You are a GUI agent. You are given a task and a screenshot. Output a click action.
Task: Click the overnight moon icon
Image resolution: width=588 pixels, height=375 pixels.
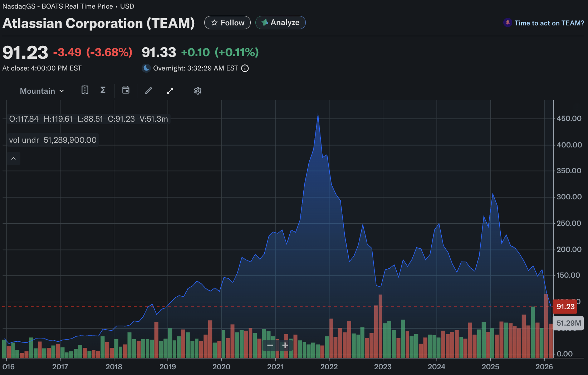point(146,68)
